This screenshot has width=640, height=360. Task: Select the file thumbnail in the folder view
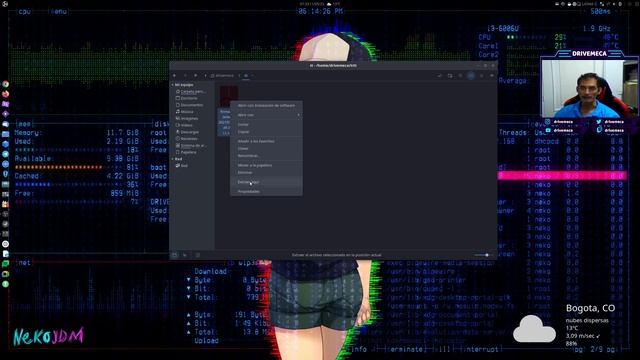(229, 97)
